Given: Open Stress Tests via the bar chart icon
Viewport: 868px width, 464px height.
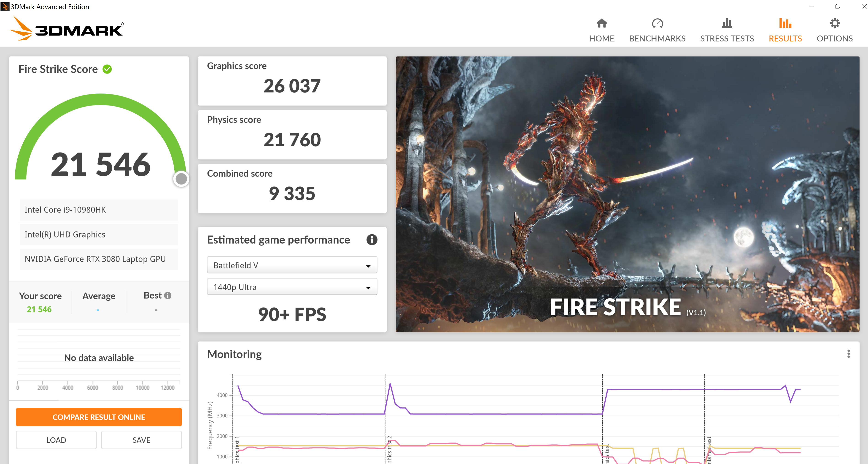Looking at the screenshot, I should (x=727, y=23).
